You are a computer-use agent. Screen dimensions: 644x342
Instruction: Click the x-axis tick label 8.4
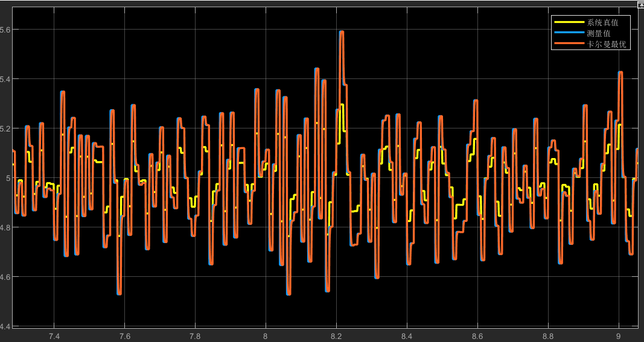[407, 335]
